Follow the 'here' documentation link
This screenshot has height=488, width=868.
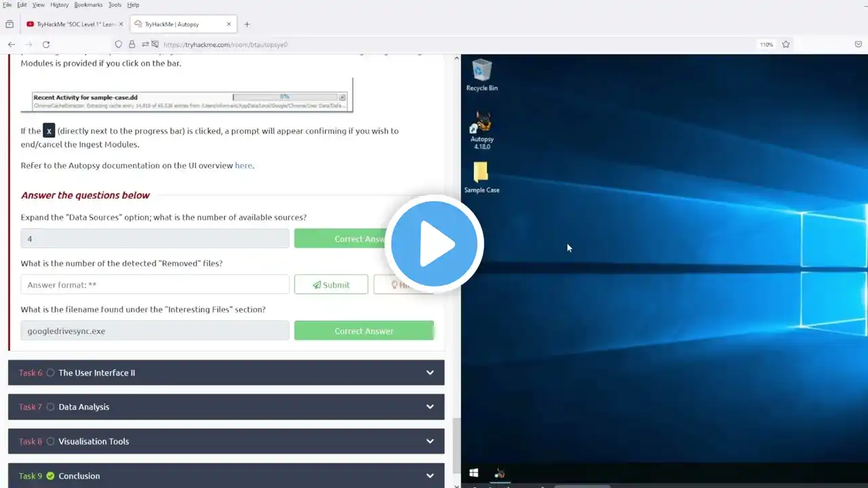click(243, 165)
